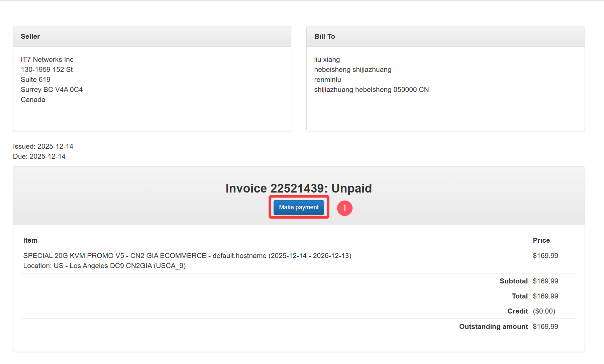
Task: Click the Outstanding amount $169.99 value
Action: click(x=545, y=327)
